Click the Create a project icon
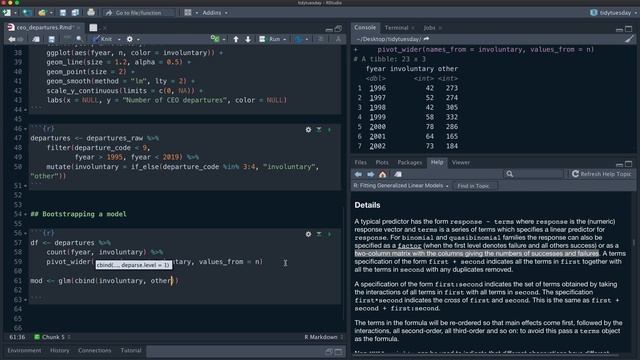The image size is (640, 360). tap(27, 13)
